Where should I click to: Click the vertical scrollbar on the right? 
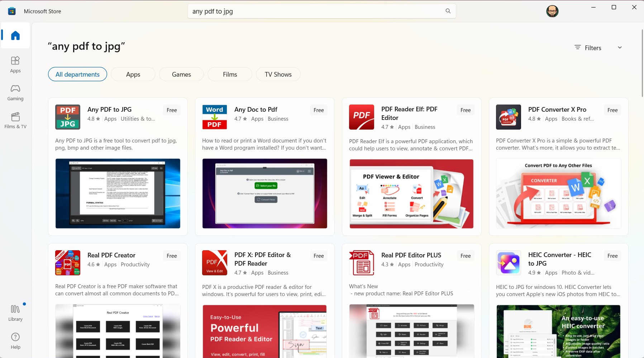click(x=642, y=63)
